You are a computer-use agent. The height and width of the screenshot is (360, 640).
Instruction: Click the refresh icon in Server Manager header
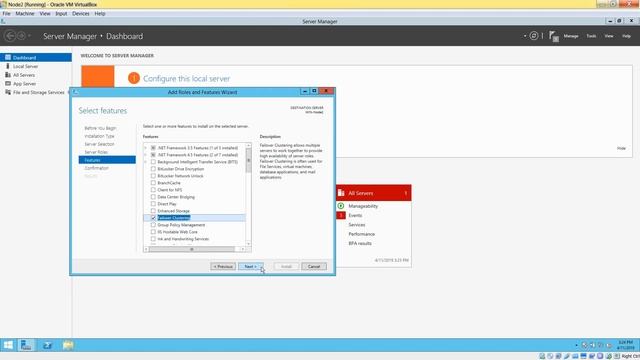pyautogui.click(x=533, y=36)
